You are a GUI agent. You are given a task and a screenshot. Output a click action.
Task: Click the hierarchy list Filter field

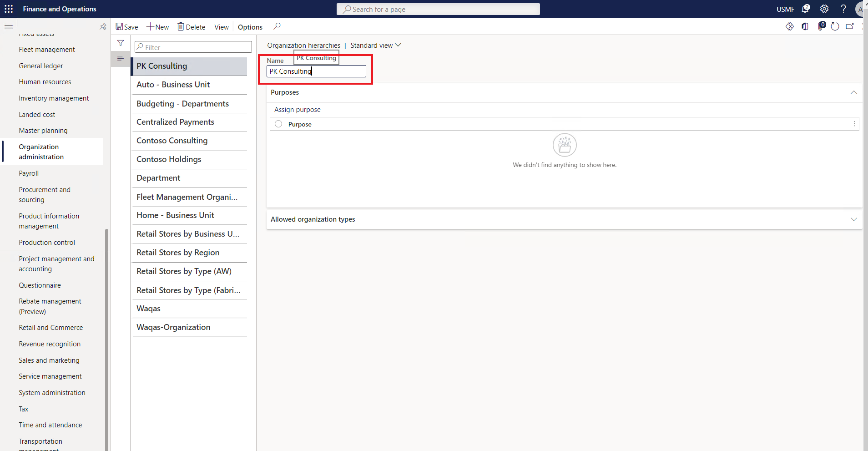click(x=193, y=47)
